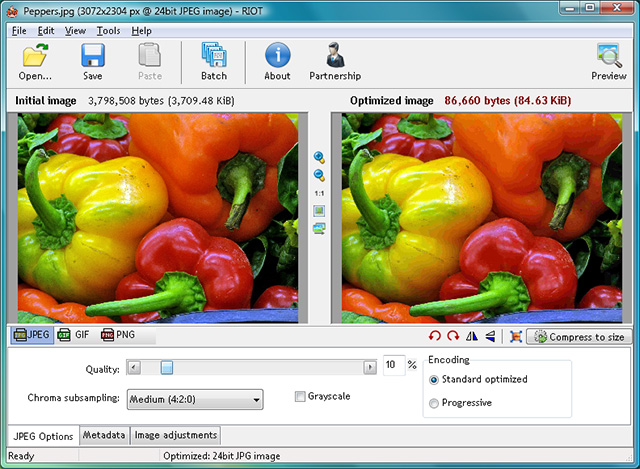The height and width of the screenshot is (469, 640).
Task: Flip image vertically
Action: (490, 336)
